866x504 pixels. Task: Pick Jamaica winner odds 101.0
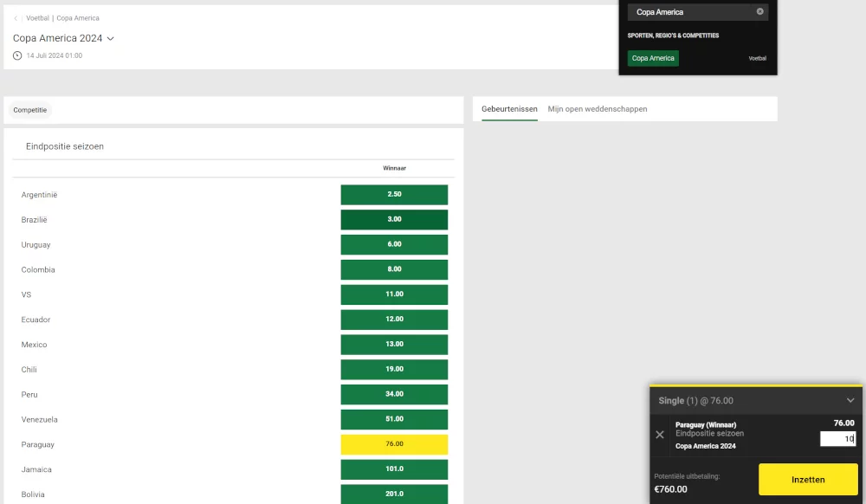[394, 468]
